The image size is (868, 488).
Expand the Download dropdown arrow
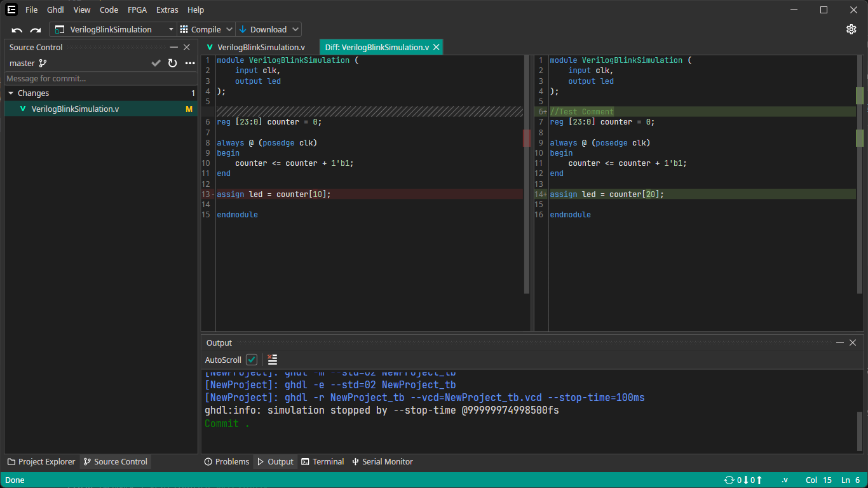coord(295,29)
